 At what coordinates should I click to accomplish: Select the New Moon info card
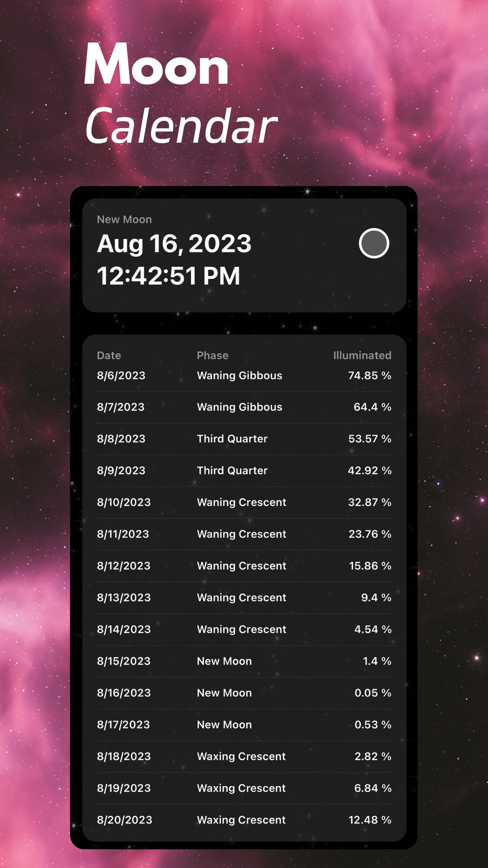coord(244,256)
